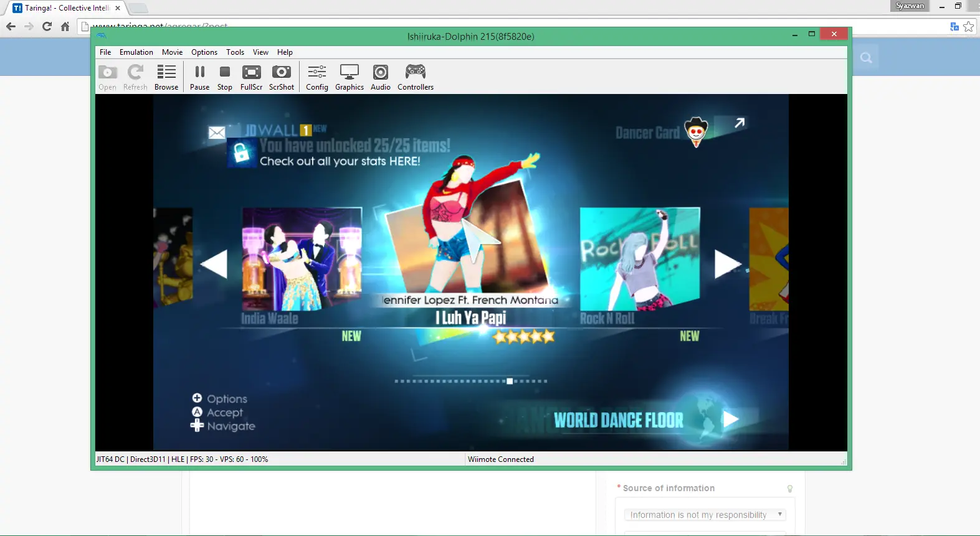
Task: Open Audio settings
Action: click(x=381, y=78)
